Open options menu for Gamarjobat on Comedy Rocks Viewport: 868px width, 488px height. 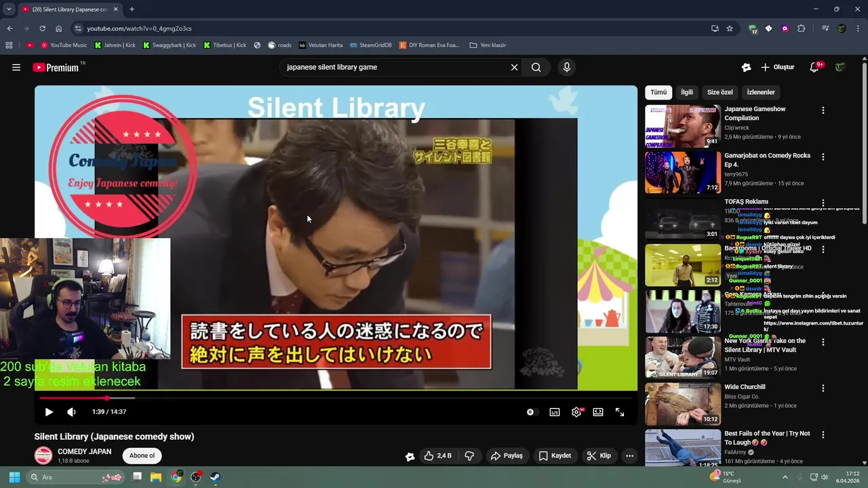(823, 157)
